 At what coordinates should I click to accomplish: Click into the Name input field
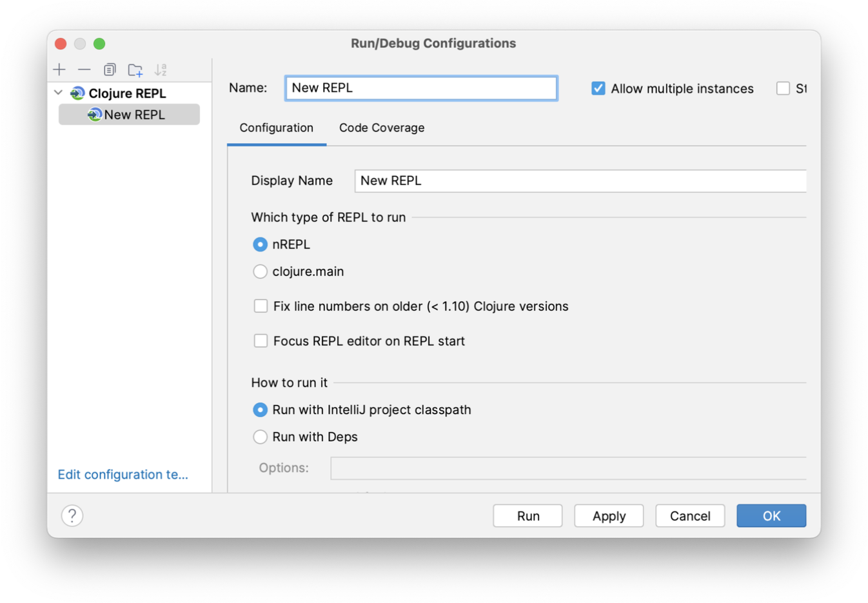421,88
